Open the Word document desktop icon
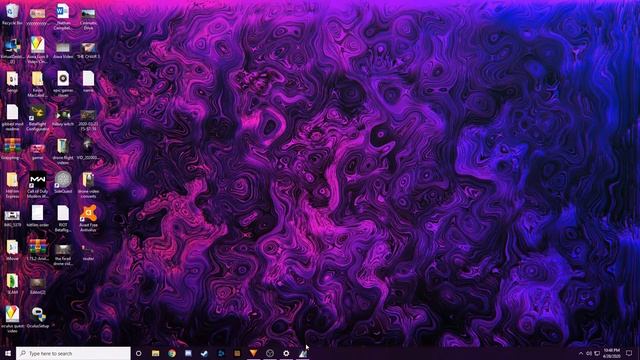 pyautogui.click(x=62, y=16)
